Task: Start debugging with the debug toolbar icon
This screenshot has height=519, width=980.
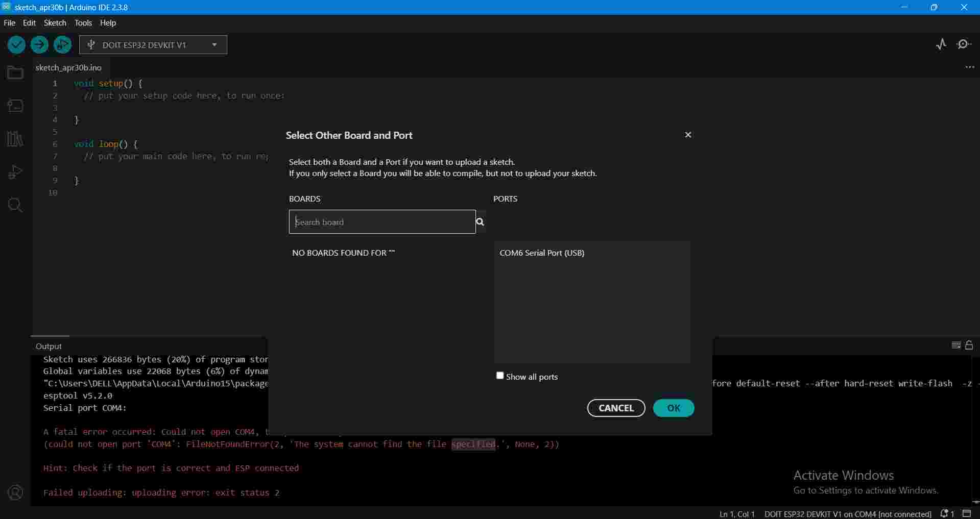Action: [62, 45]
